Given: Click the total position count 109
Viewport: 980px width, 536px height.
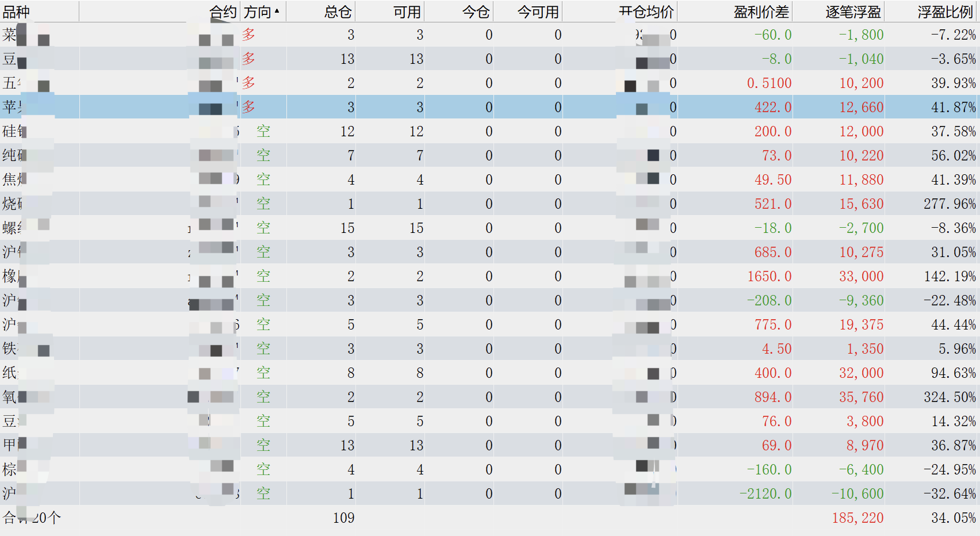Looking at the screenshot, I should [343, 518].
